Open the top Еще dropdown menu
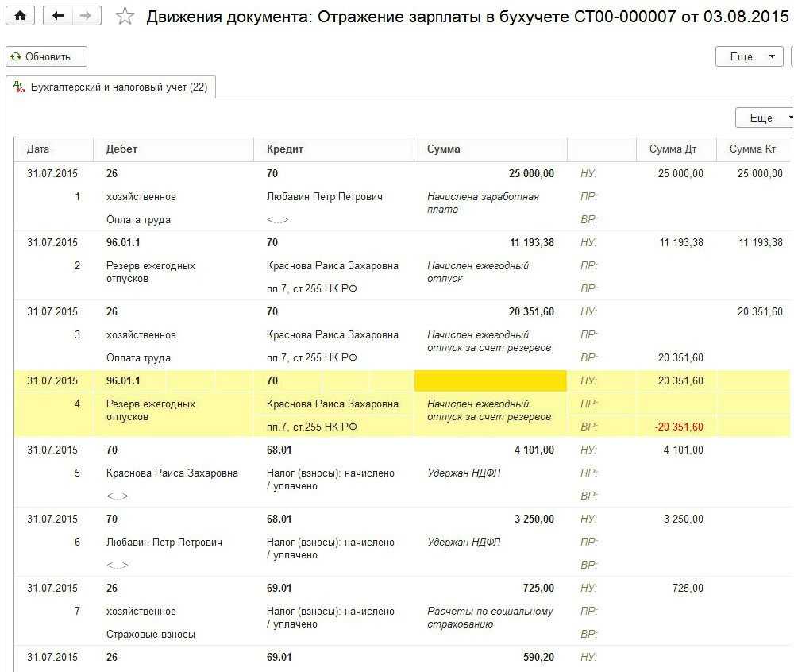This screenshot has width=794, height=672. [749, 56]
